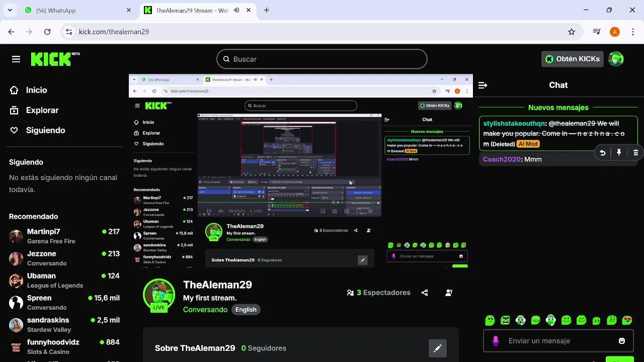Open the Coach2020 username in chat

coord(502,159)
